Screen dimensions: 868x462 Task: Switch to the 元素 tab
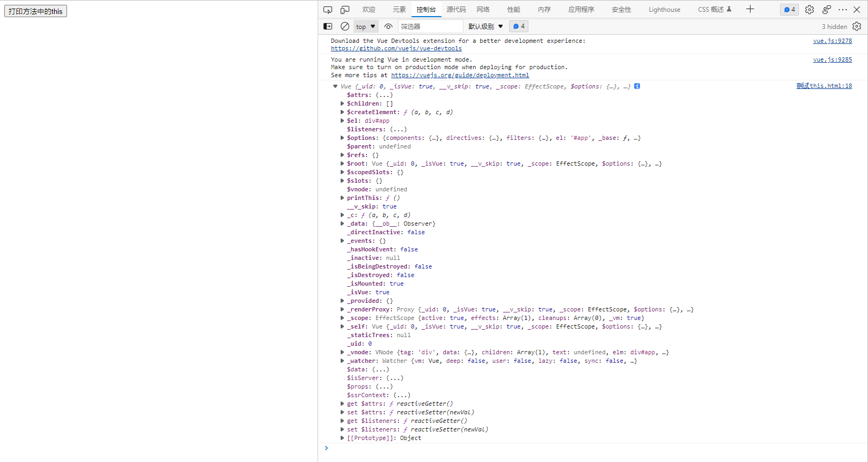[x=399, y=10]
